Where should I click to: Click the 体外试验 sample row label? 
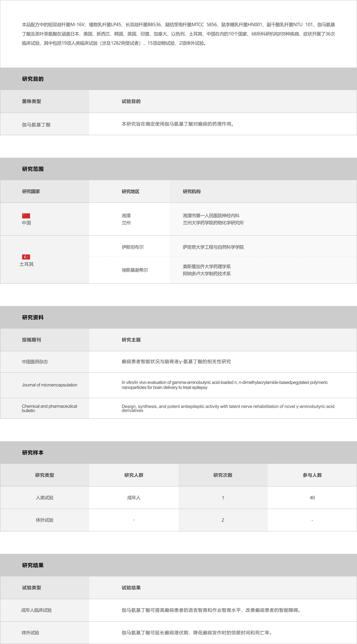[45, 520]
